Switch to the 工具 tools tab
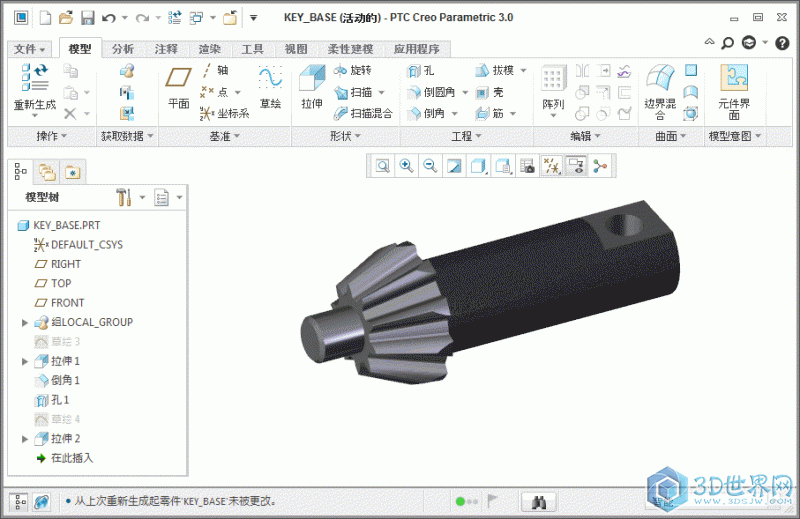Viewport: 800px width, 519px height. coord(253,49)
